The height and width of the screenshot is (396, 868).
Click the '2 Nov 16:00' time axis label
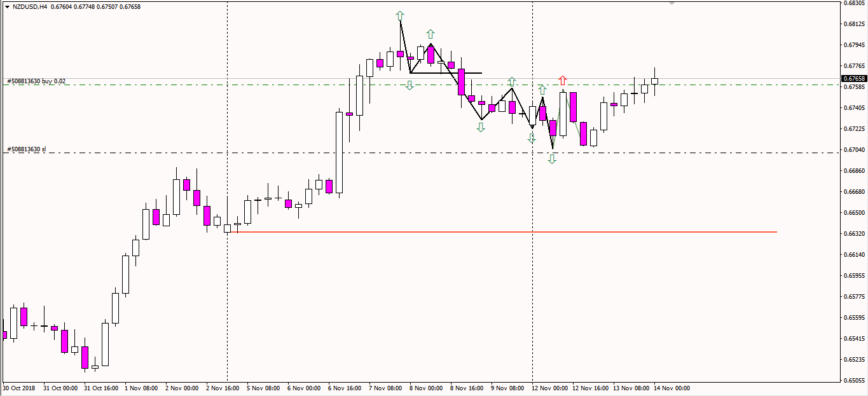[223, 388]
